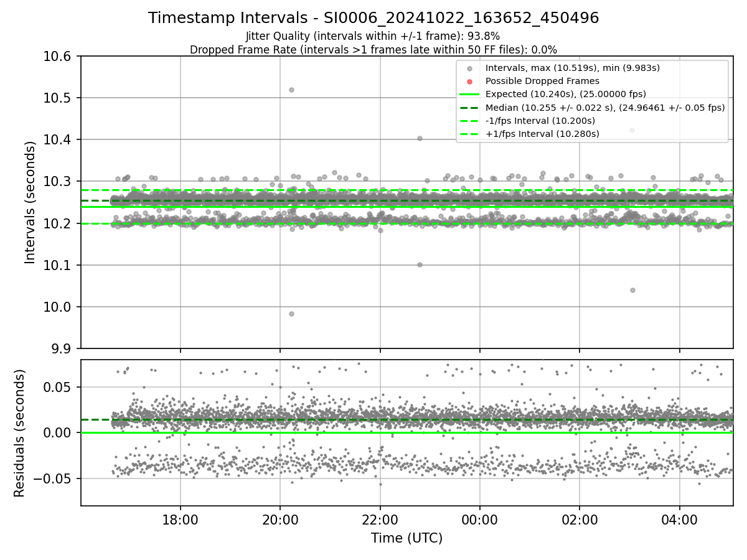Click the red dot marker for Possible Dropped Frames

tap(469, 82)
